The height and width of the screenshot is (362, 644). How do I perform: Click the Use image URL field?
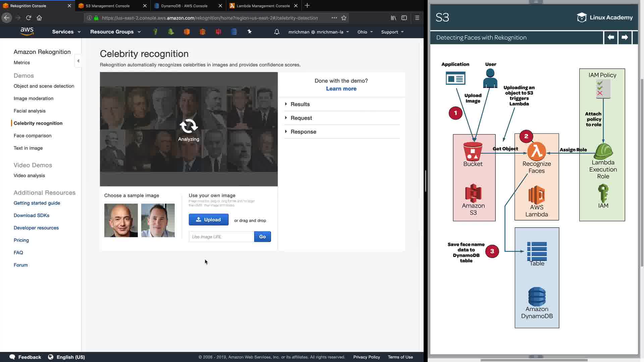pos(221,237)
